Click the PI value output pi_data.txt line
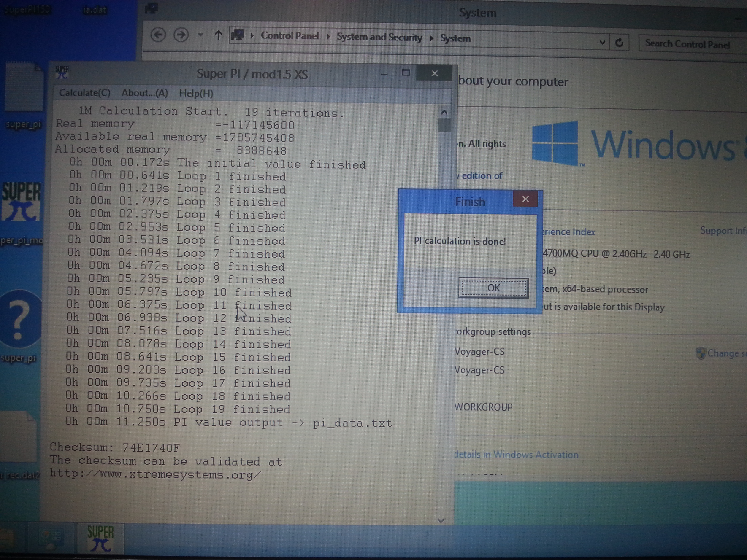Screen dimensions: 747x560 pos(229,422)
